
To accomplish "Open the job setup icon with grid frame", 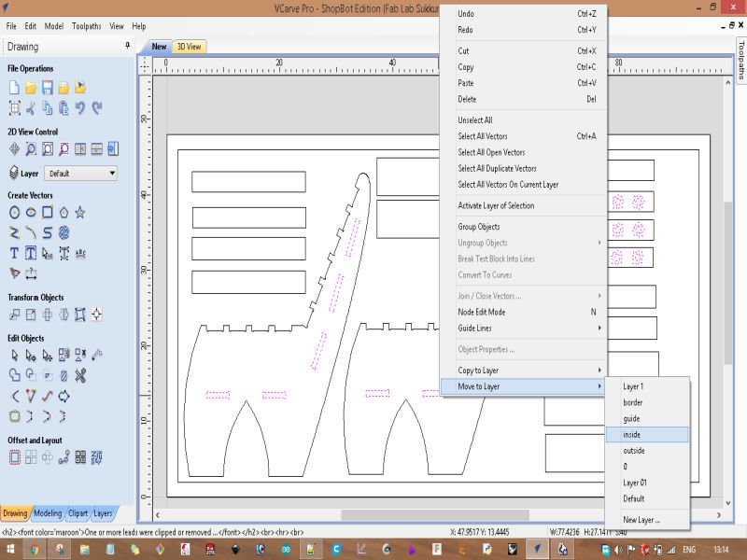I will [14, 108].
